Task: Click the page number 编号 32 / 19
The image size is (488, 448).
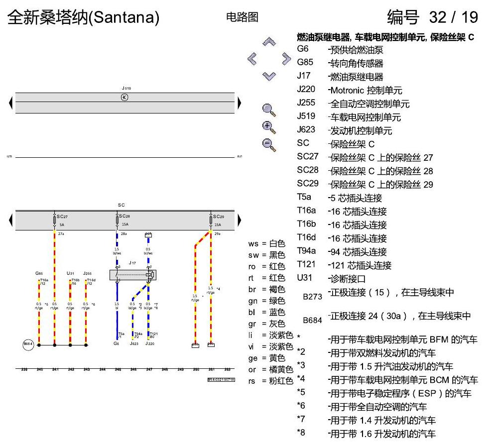Action: click(x=432, y=17)
